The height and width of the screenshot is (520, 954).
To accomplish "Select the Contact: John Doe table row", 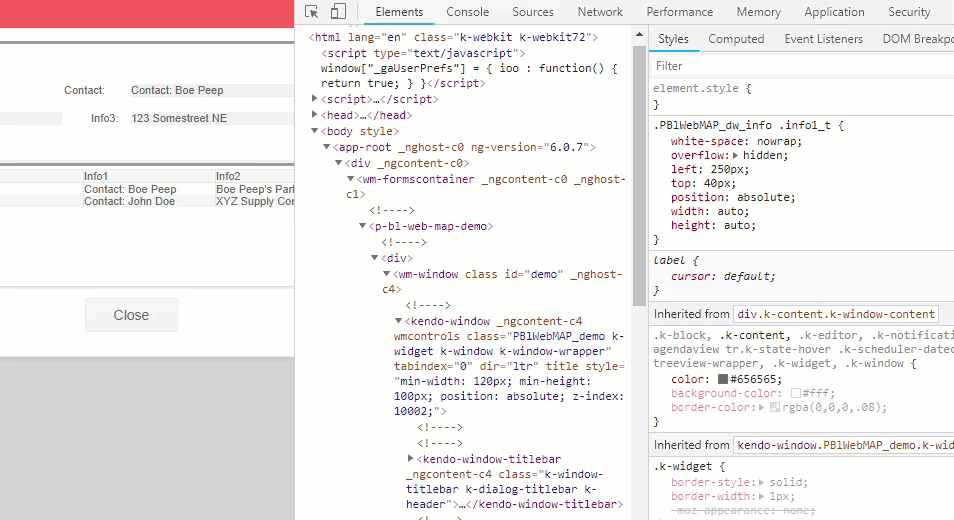I will tap(147, 201).
